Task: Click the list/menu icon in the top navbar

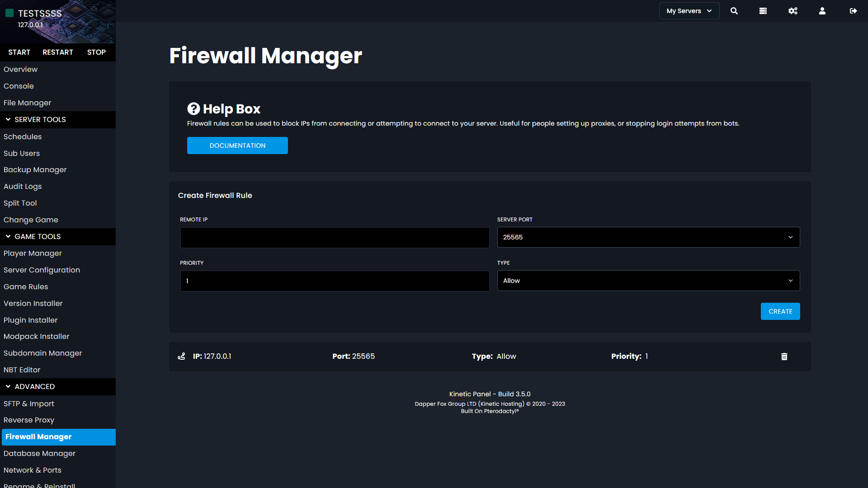Action: (764, 11)
